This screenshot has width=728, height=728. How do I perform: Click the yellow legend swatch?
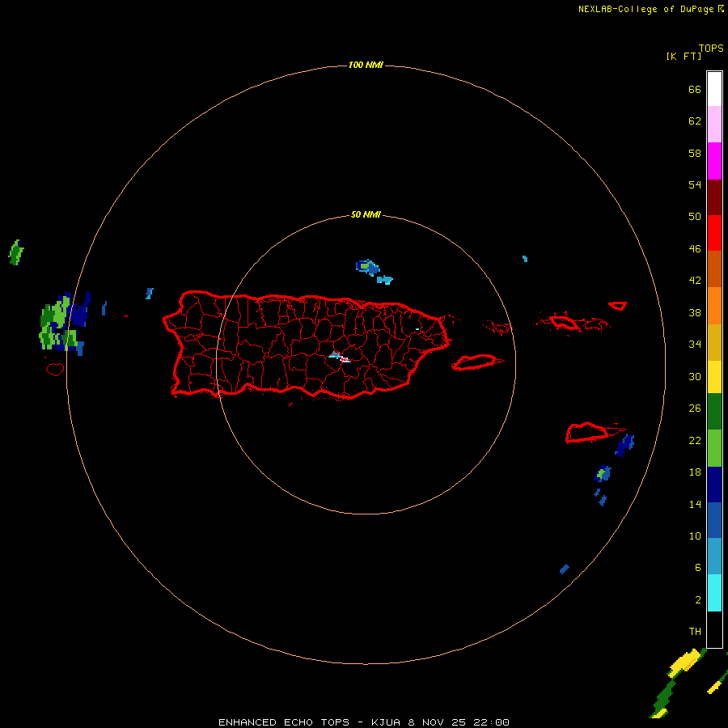[x=714, y=377]
